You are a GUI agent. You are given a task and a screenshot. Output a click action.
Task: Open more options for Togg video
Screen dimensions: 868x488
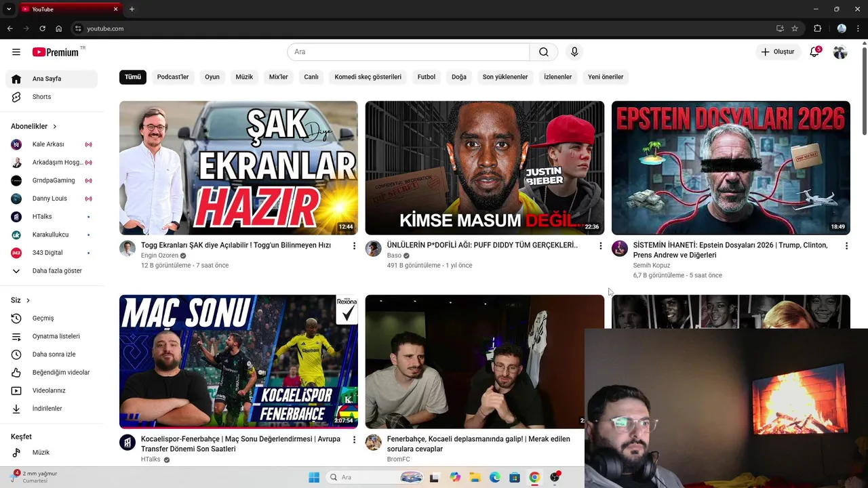pos(354,246)
